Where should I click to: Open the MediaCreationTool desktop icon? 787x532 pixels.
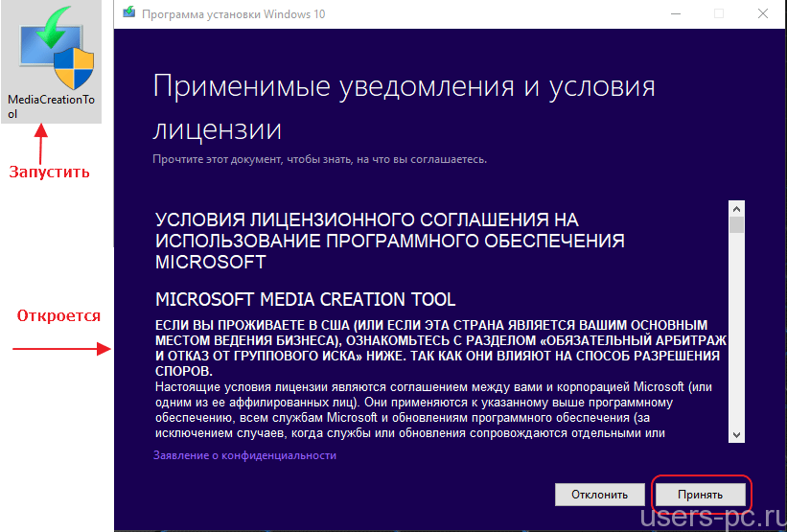coord(51,61)
